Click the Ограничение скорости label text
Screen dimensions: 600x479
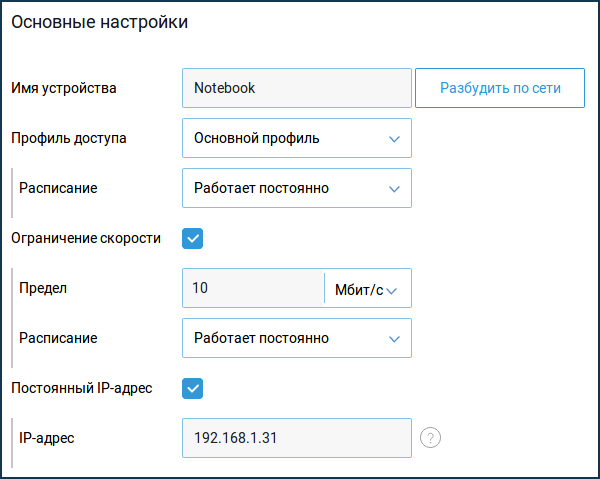click(x=86, y=238)
